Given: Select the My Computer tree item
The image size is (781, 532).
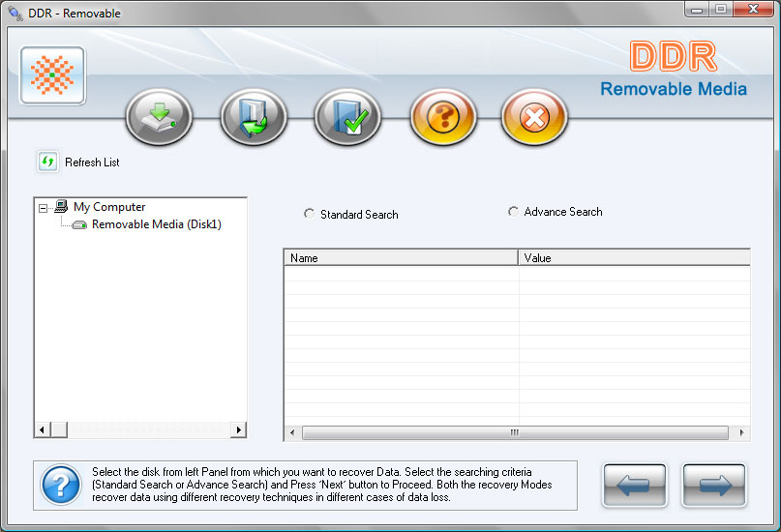Looking at the screenshot, I should tap(108, 207).
